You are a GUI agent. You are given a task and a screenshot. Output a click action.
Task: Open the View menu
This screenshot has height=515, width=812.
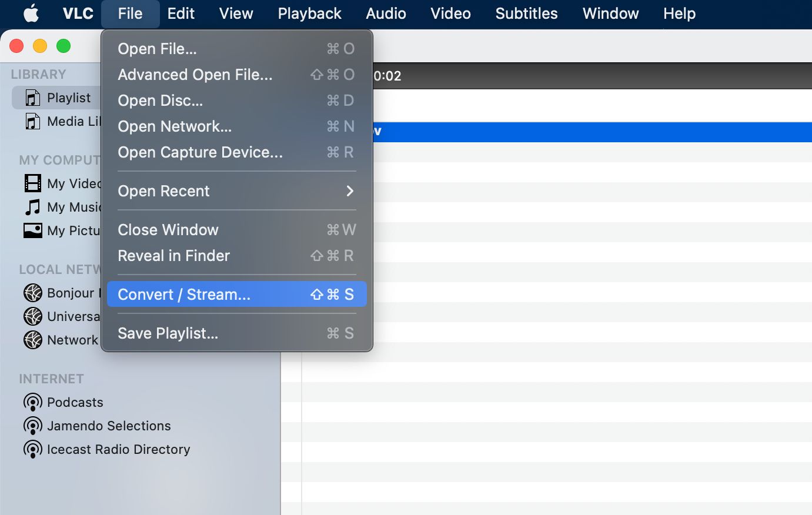click(236, 14)
